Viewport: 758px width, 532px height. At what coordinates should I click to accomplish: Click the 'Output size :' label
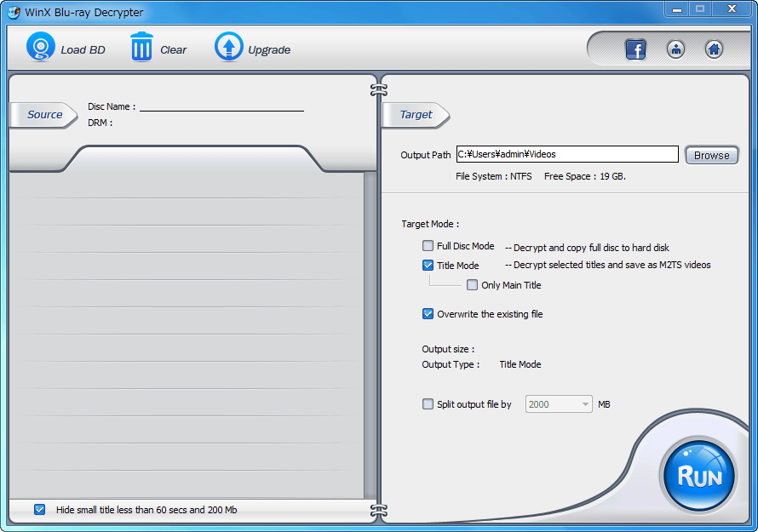[x=448, y=349]
